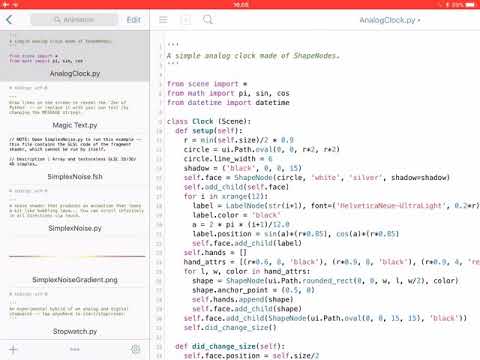Open the SimplexNoiseGradient.png image file
The width and height of the screenshot is (480, 360).
point(75,262)
